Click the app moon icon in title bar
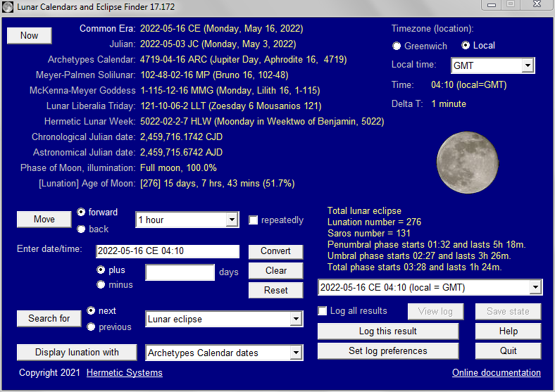Screen dimensions: 555x392 click(8, 7)
